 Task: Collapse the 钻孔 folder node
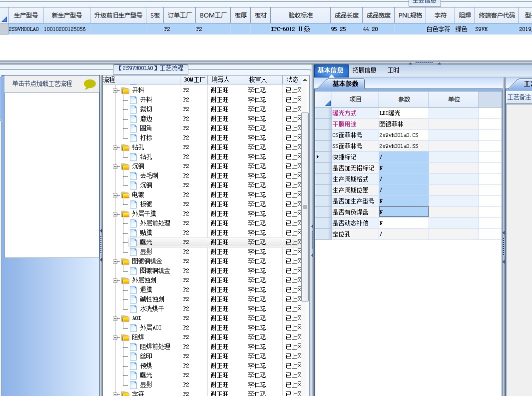pyautogui.click(x=115, y=147)
